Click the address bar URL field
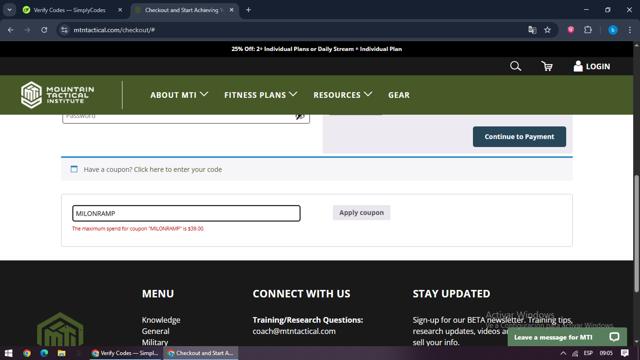This screenshot has width=640, height=360. pyautogui.click(x=294, y=30)
